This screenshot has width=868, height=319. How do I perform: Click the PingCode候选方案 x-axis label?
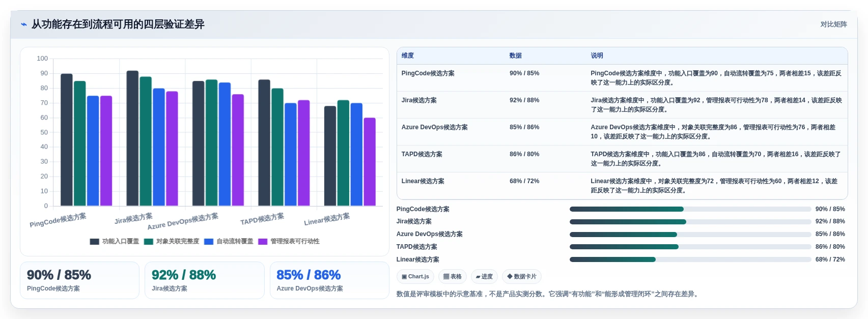[58, 220]
